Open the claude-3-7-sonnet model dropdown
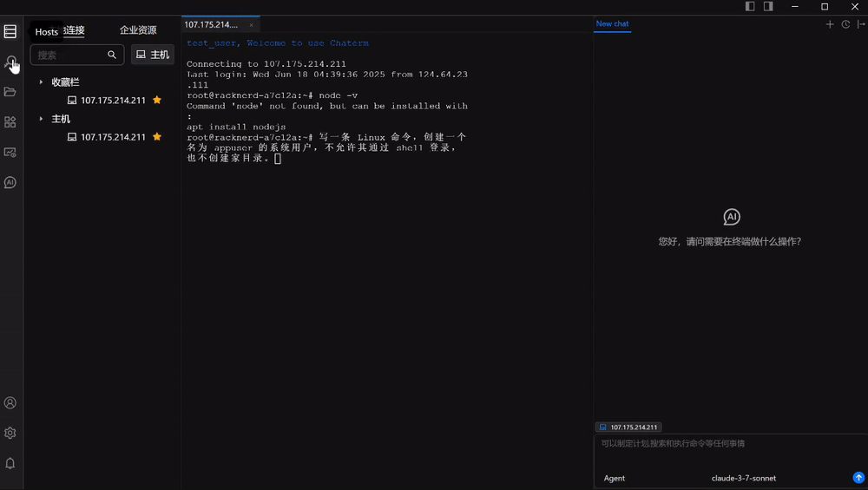The width and height of the screenshot is (868, 490). (744, 479)
